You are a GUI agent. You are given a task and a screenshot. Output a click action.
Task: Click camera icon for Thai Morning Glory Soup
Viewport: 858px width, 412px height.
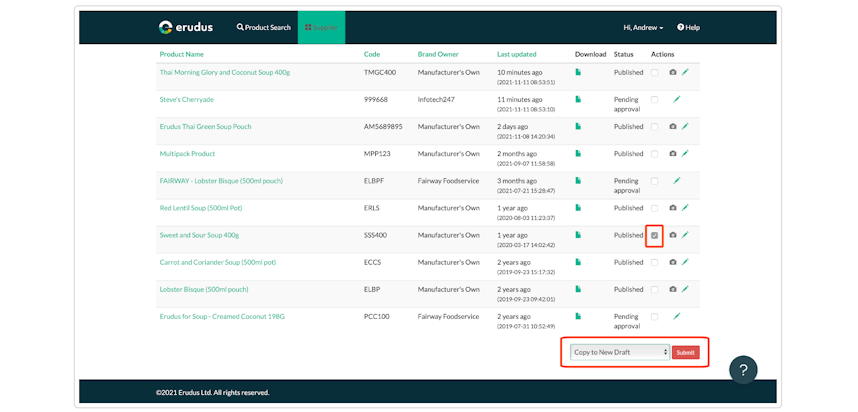[673, 72]
